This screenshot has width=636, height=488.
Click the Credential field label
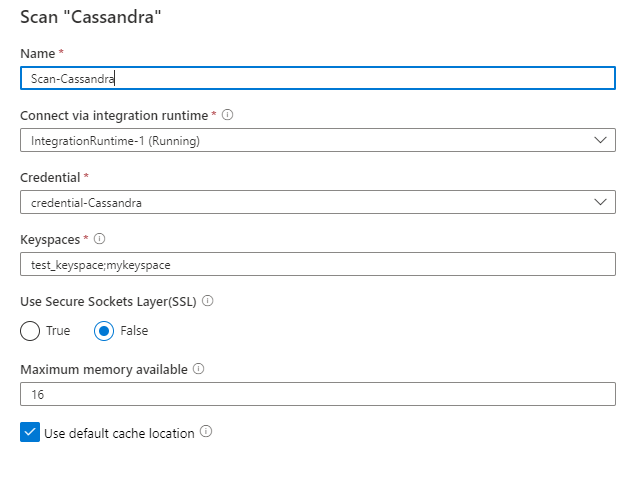coord(50,177)
